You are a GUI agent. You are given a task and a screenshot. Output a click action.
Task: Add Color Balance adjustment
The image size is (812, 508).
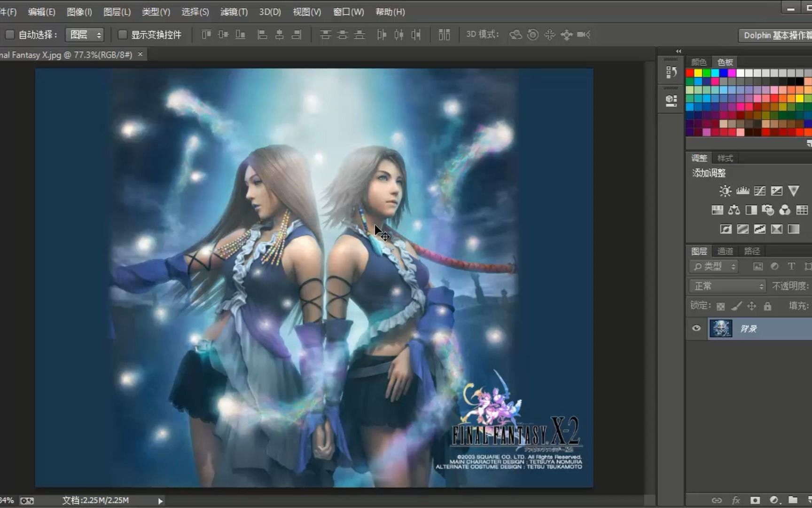pos(734,210)
